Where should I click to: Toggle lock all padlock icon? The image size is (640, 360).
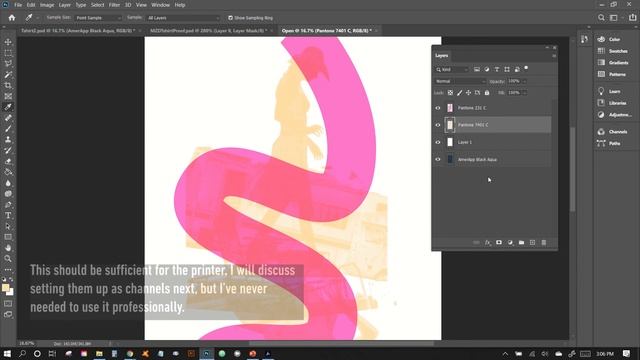(487, 93)
